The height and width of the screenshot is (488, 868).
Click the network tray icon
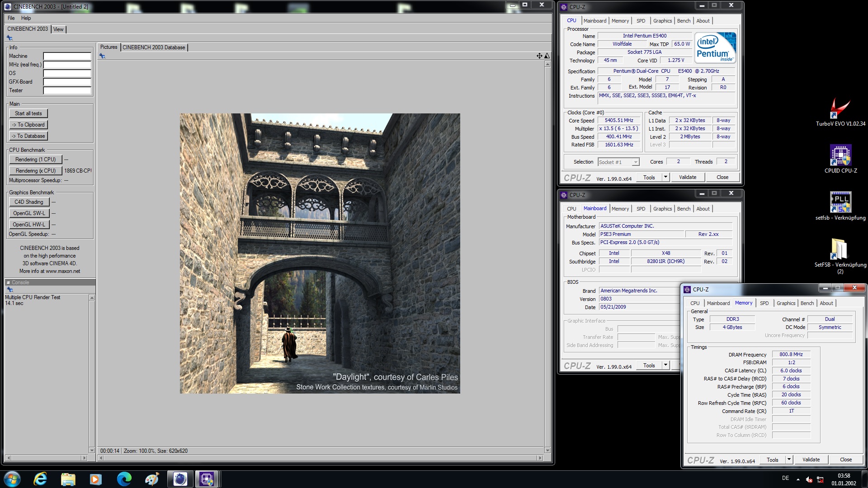pos(820,479)
